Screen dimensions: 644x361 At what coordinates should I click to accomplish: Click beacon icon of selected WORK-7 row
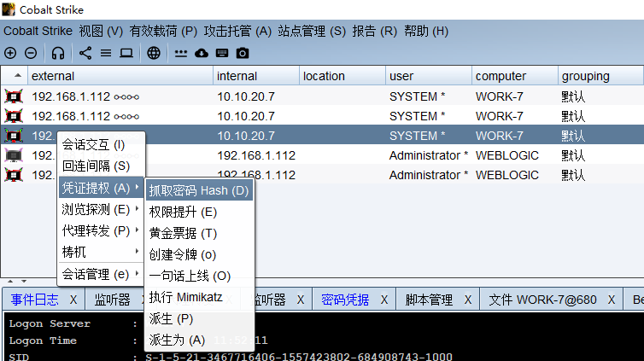14,136
